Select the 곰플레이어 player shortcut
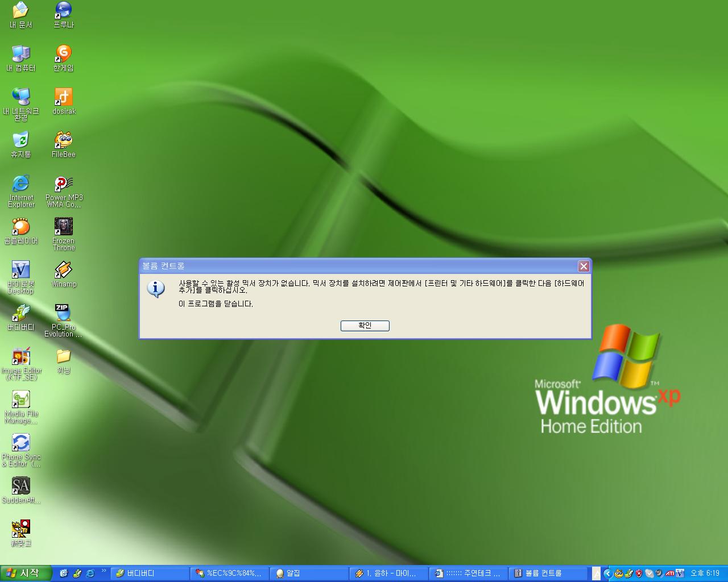Viewport: 728px width, 582px height. coord(21,227)
